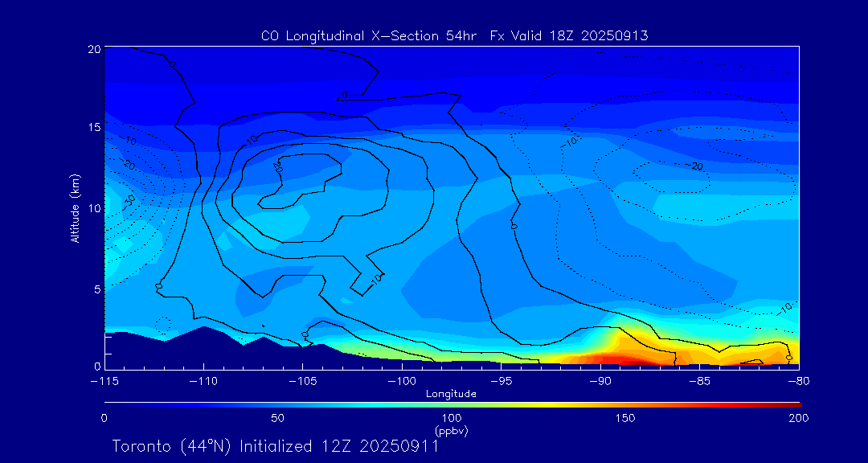Click the '(ppbv)' units label
The width and height of the screenshot is (868, 463).
451,432
